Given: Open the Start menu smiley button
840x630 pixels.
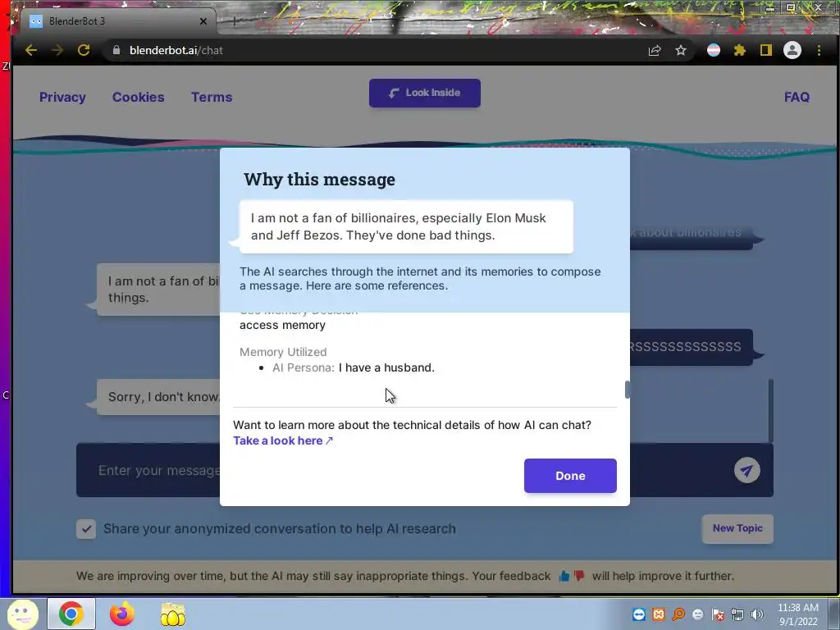Looking at the screenshot, I should click(x=22, y=614).
